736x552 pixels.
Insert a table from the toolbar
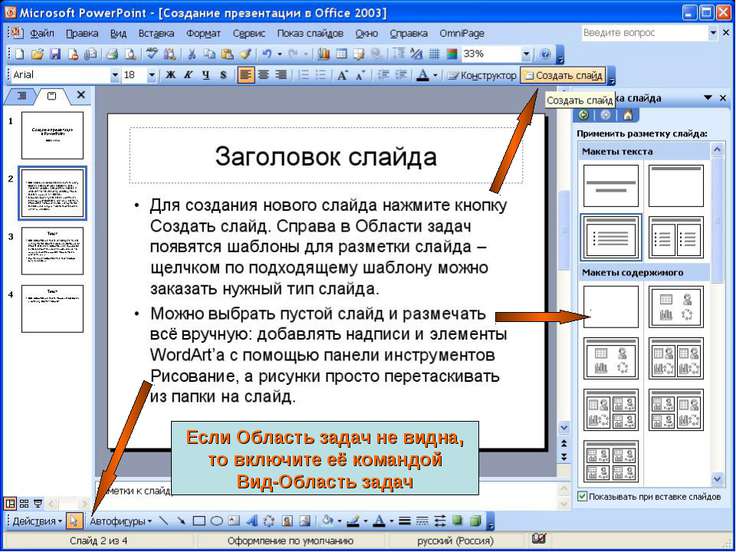tap(341, 54)
